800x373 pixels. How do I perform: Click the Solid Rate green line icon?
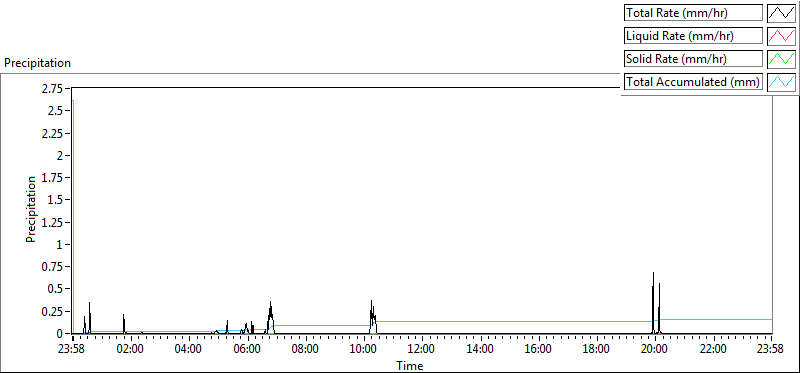(x=781, y=59)
